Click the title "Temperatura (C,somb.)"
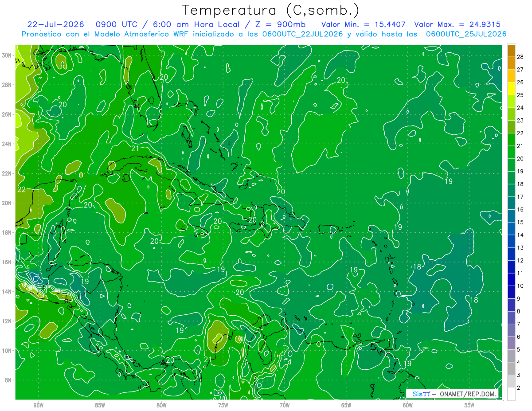This screenshot has width=532, height=411. 270,10
